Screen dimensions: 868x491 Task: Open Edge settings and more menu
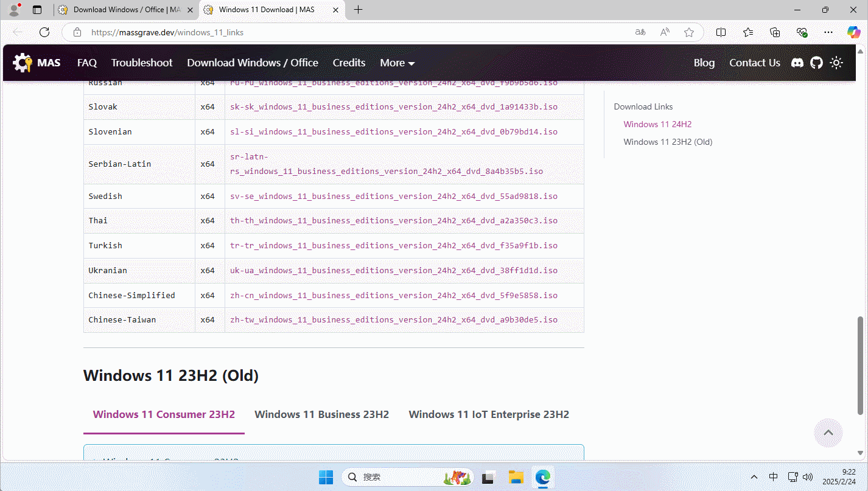[828, 32]
